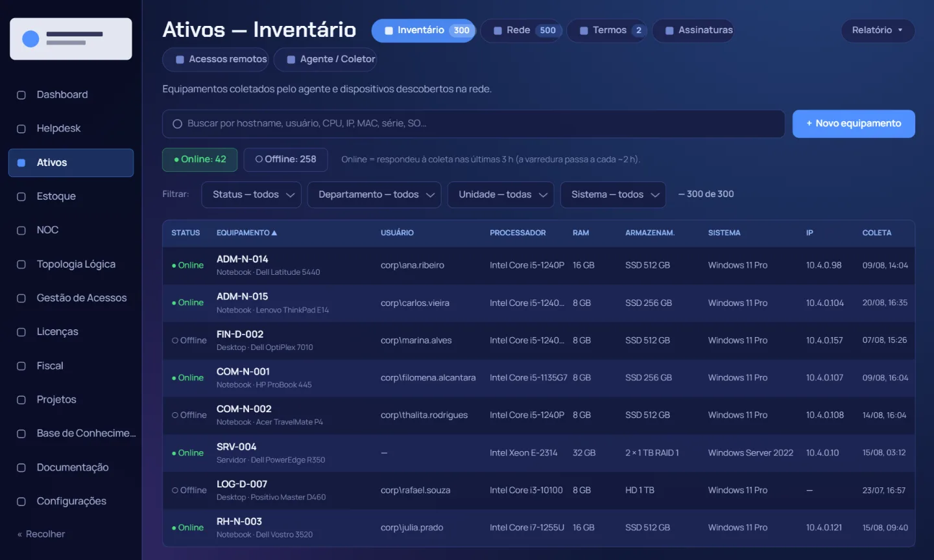Click the NOC sidebar icon

coord(21,230)
